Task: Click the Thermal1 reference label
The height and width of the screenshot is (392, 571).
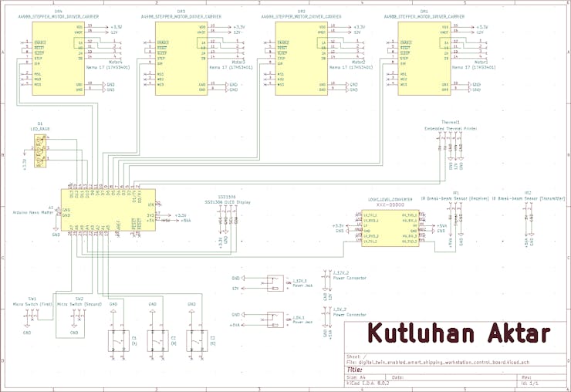Action: point(451,123)
